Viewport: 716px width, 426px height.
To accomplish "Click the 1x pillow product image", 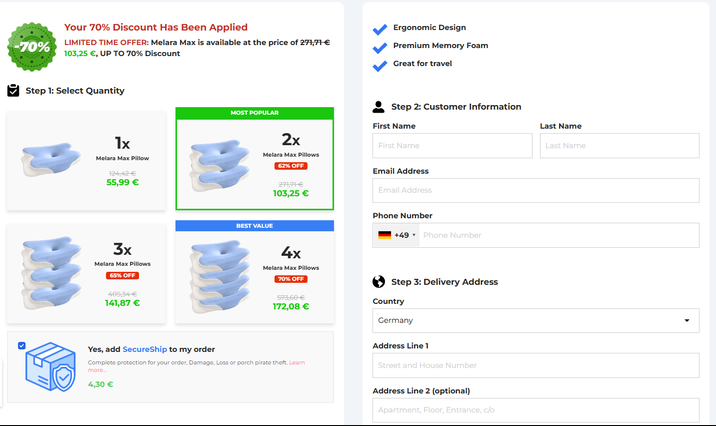I will 51,159.
